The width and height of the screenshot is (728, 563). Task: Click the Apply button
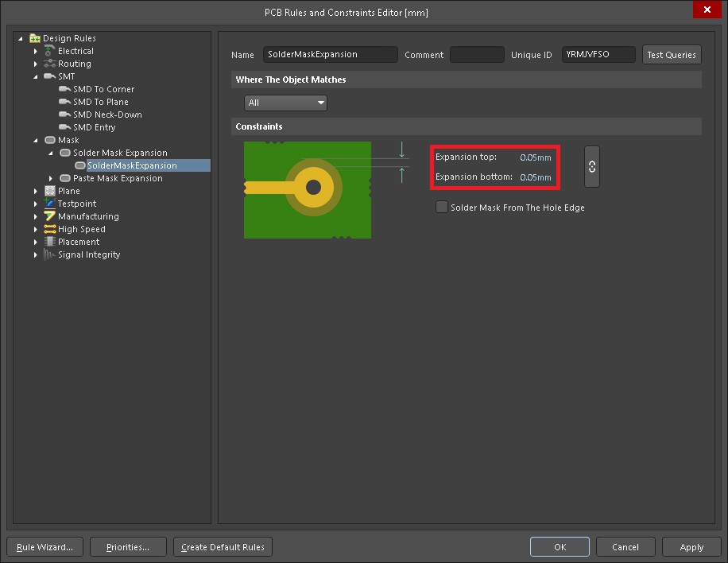[x=691, y=547]
